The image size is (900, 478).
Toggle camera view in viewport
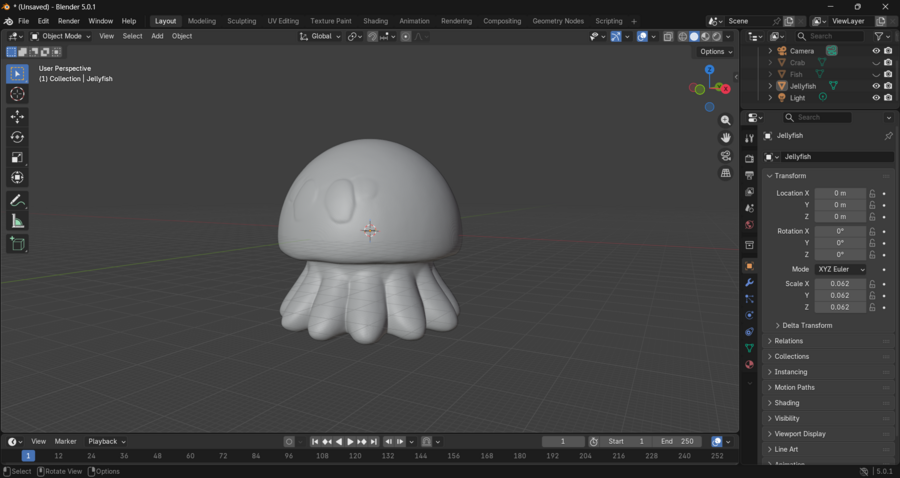point(726,156)
